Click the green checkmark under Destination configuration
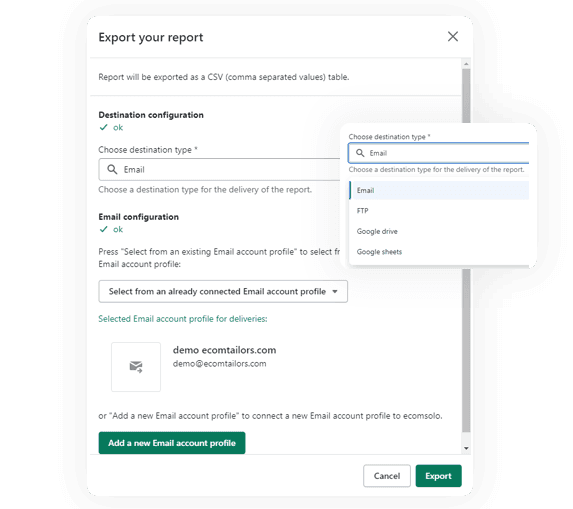This screenshot has height=509, width=573. tap(104, 127)
